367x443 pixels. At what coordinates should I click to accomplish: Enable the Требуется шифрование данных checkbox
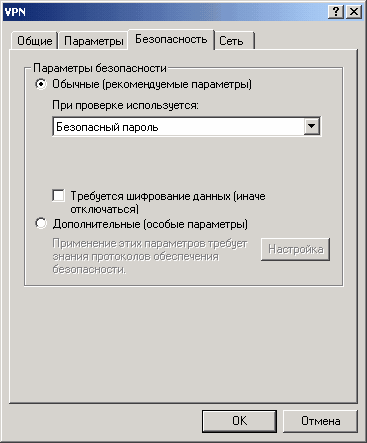pos(59,195)
